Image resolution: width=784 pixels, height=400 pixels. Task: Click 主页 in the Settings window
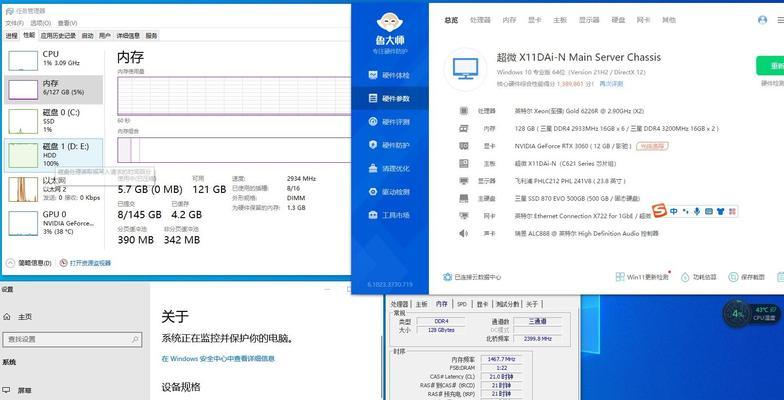pos(18,316)
